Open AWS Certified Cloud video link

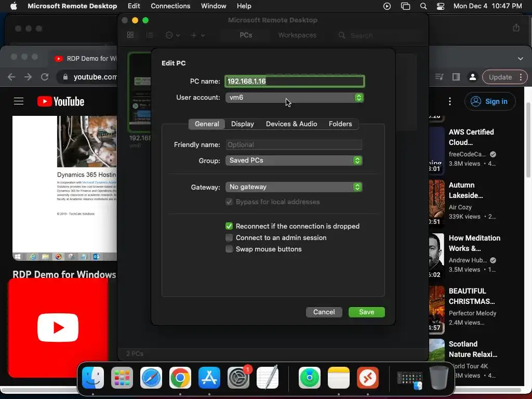tap(471, 137)
